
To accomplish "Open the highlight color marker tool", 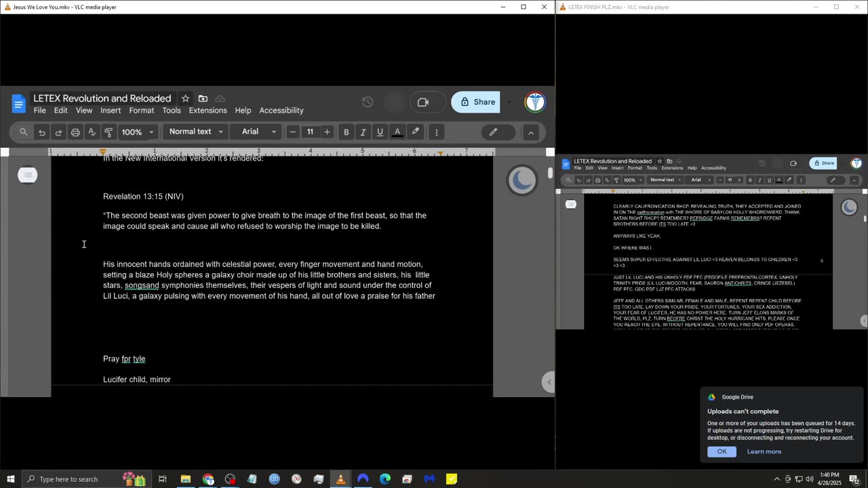I will pos(415,132).
